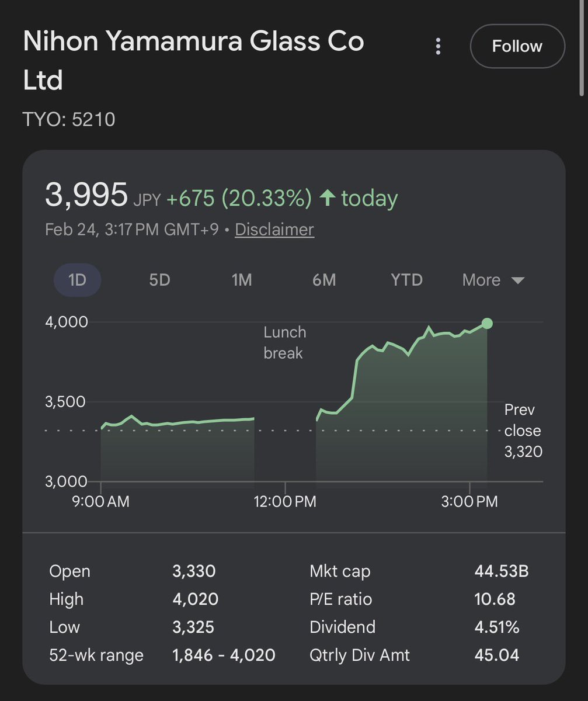The image size is (588, 701).
Task: Click the 3,500 y-axis label
Action: point(67,402)
